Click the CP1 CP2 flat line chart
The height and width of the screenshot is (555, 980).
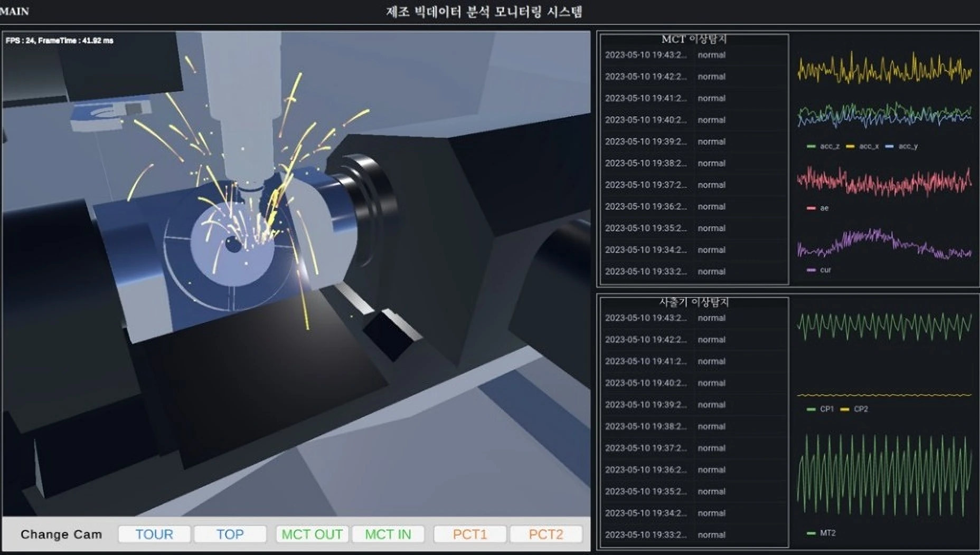[884, 395]
